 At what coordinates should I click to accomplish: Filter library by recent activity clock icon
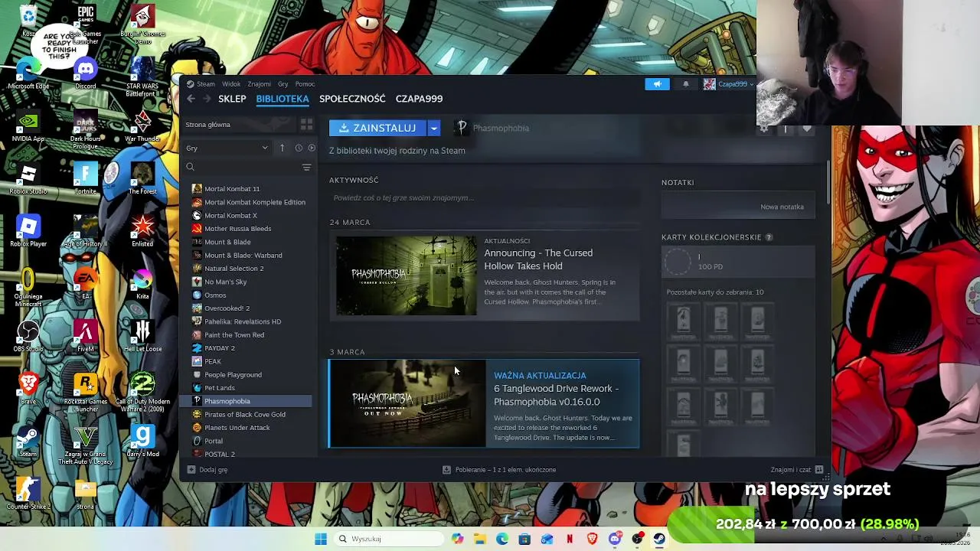coord(299,148)
